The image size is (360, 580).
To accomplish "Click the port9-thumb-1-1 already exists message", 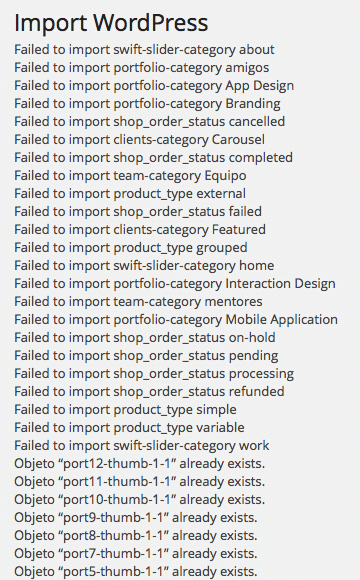I will click(136, 517).
